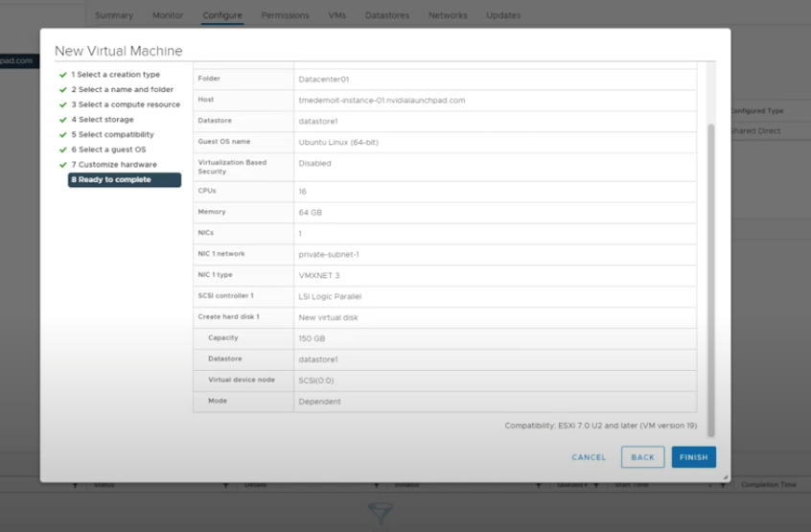Open the filter icon in the Start Time column header
This screenshot has height=532, width=811.
pyautogui.click(x=708, y=485)
